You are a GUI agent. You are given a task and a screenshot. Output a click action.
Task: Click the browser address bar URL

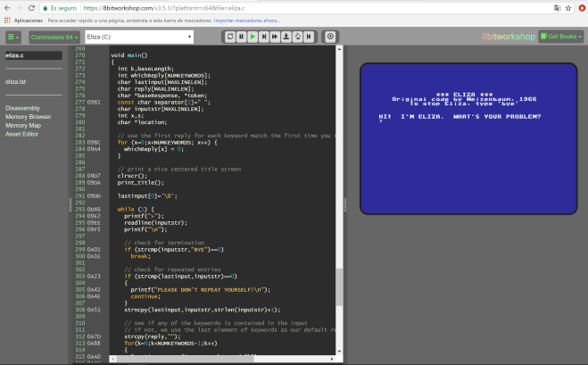pyautogui.click(x=164, y=8)
